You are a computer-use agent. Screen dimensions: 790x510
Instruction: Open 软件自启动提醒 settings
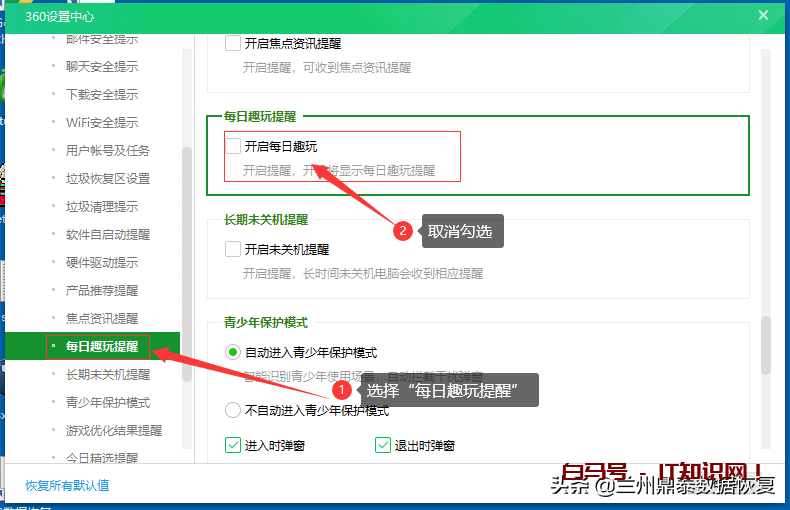(108, 235)
